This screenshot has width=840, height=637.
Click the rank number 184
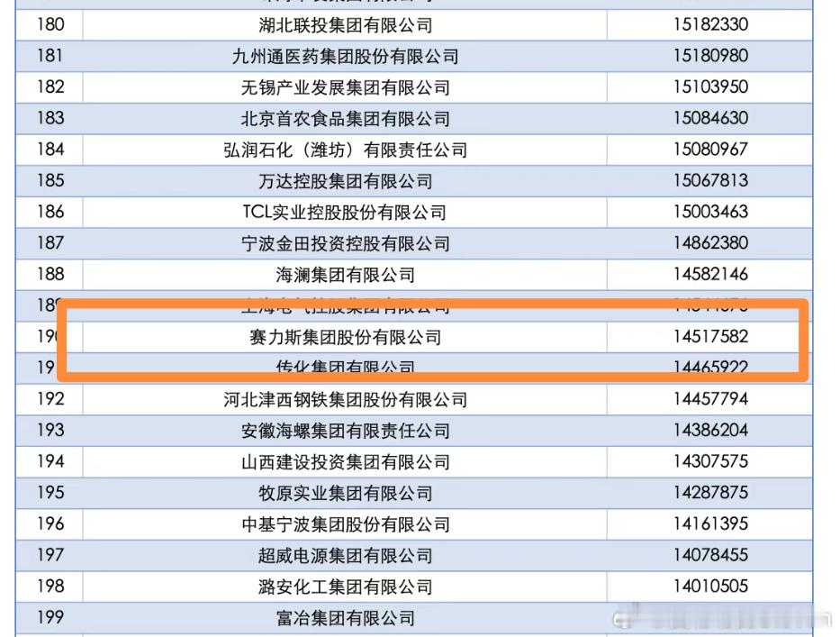(51, 149)
